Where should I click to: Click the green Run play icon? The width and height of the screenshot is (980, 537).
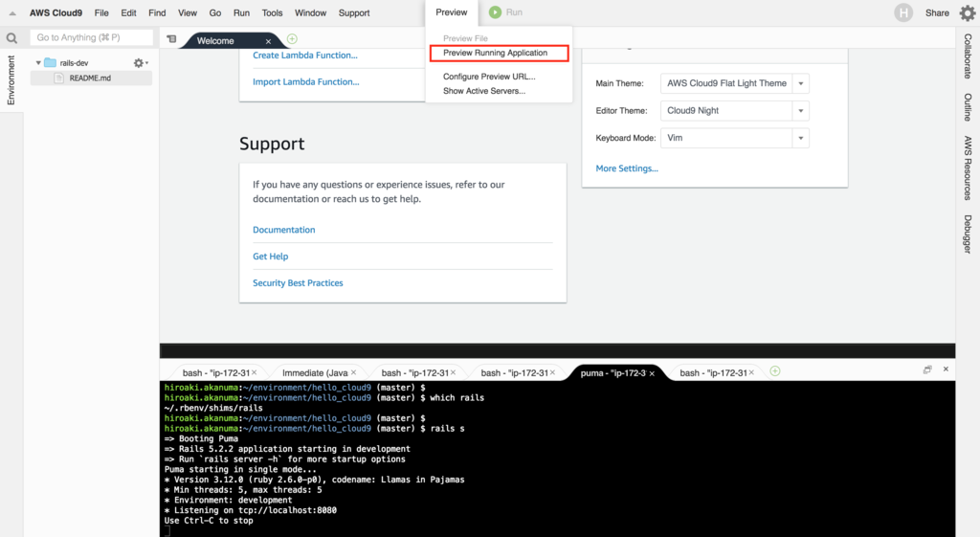pyautogui.click(x=495, y=12)
